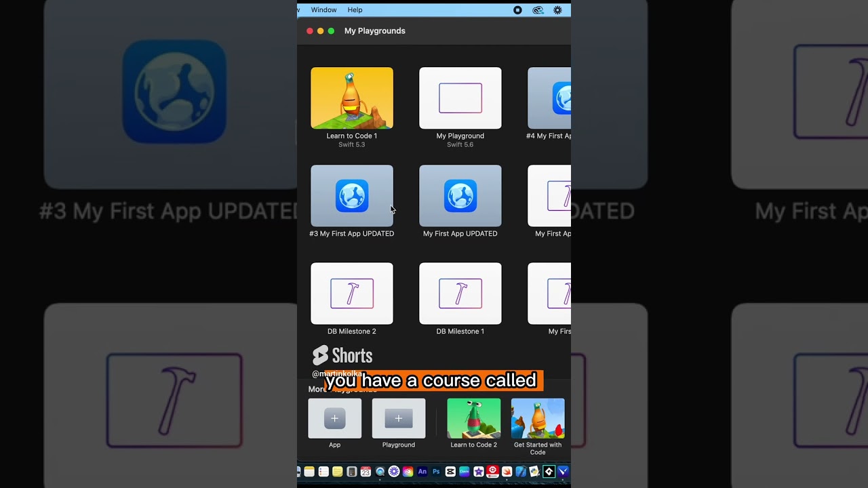The height and width of the screenshot is (488, 868).
Task: Launch Xcode from the dock
Action: [521, 472]
